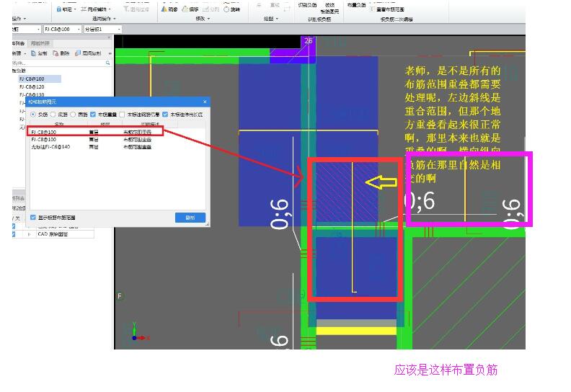Select the 底筋 radio button in dialog
Screen dimensions: 571x392
pyautogui.click(x=53, y=115)
